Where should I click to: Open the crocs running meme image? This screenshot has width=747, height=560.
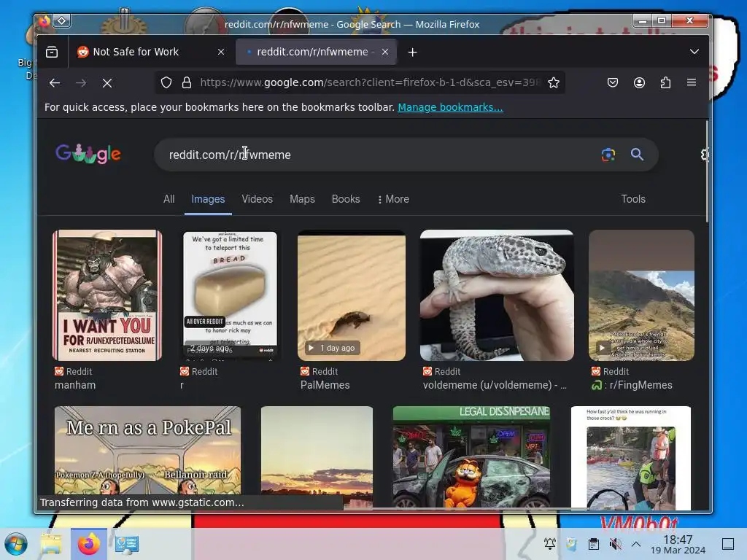coord(631,457)
